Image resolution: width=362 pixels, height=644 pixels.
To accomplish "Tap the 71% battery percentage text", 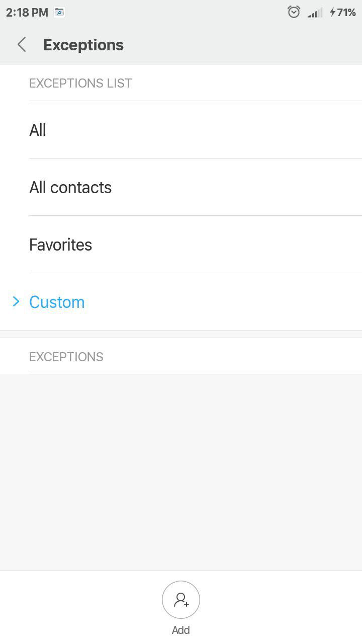I will (x=346, y=13).
